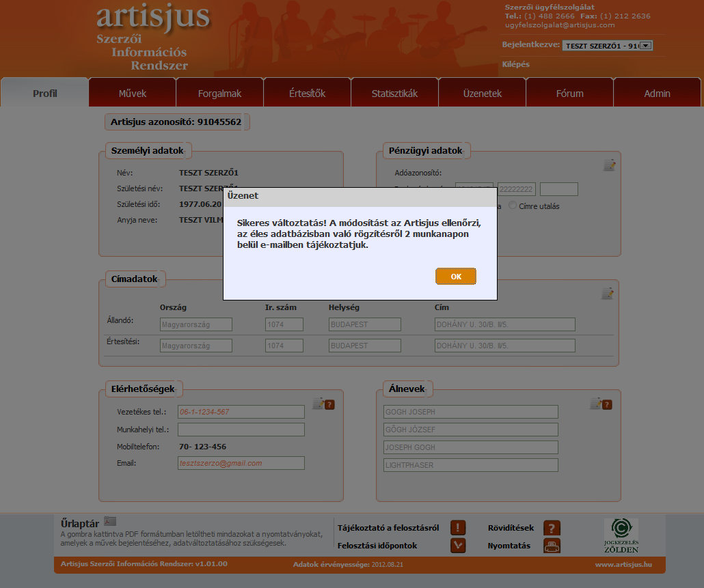Click the empty third bank account field

point(559,189)
